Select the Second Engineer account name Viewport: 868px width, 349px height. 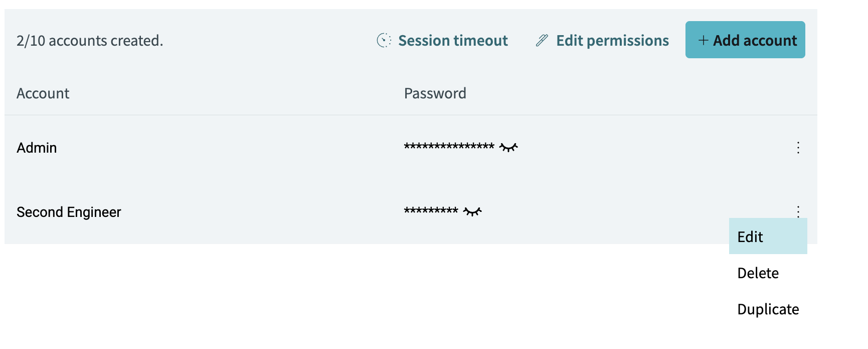[69, 212]
